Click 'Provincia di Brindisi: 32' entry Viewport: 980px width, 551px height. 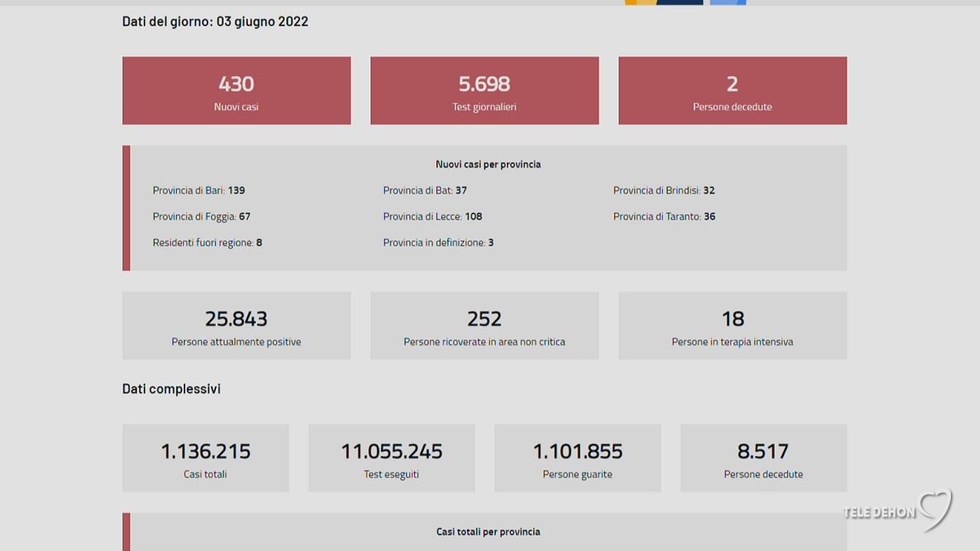coord(664,190)
